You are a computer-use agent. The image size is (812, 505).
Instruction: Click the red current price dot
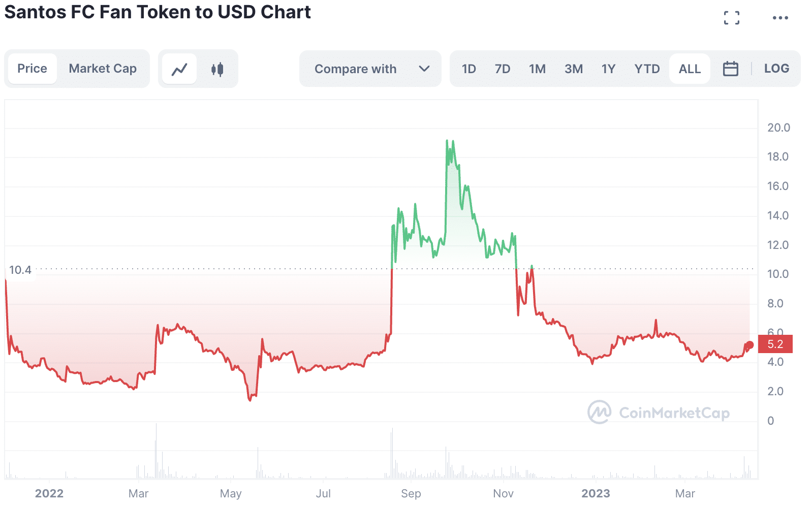point(749,345)
